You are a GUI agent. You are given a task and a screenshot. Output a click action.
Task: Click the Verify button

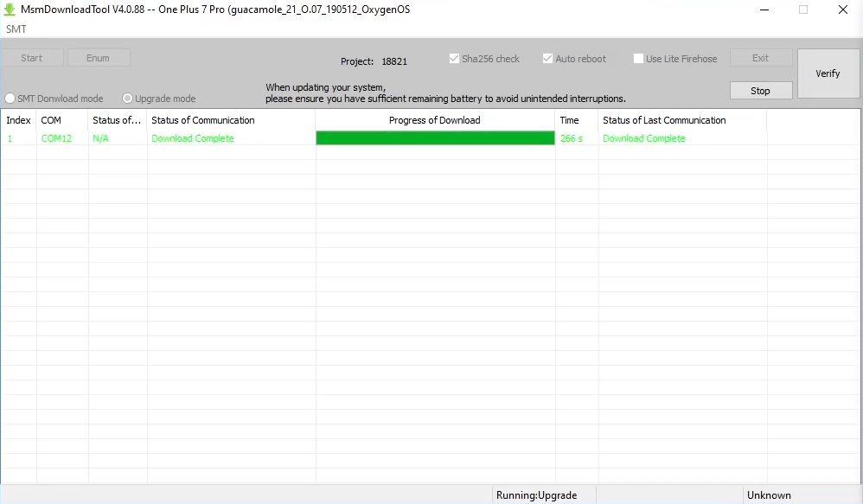click(x=828, y=73)
